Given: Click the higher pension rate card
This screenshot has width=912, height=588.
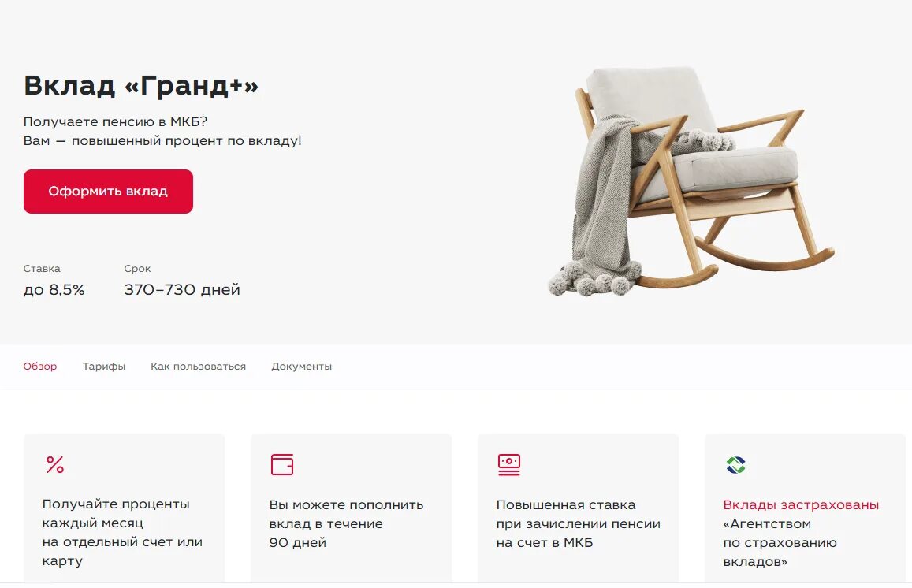Looking at the screenshot, I should (578, 508).
